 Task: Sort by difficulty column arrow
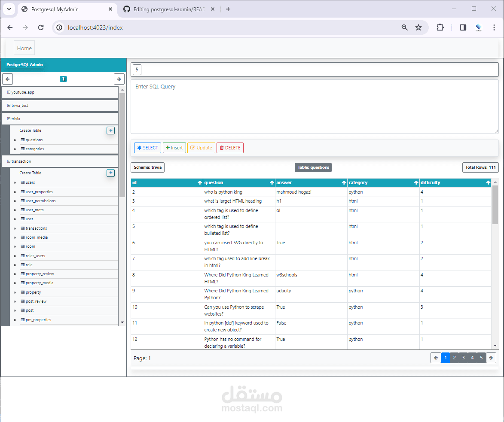488,183
